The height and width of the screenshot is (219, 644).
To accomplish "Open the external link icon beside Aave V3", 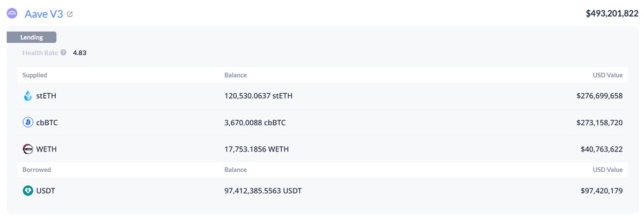I will [x=70, y=14].
